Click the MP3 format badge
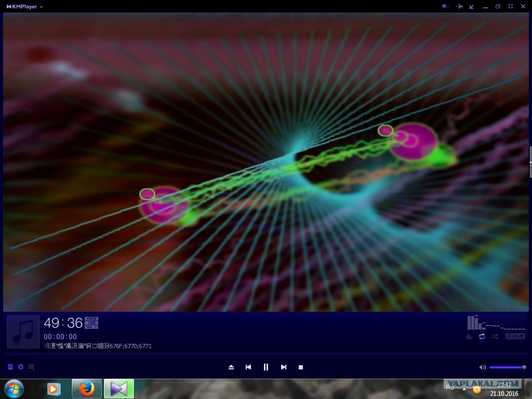Viewport: 532px width, 399px height. click(91, 318)
